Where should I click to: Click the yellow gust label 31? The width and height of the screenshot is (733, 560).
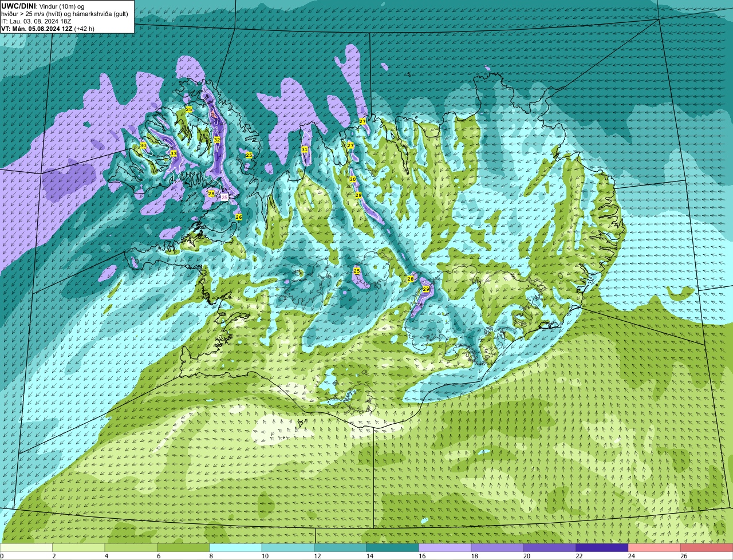(x=305, y=149)
